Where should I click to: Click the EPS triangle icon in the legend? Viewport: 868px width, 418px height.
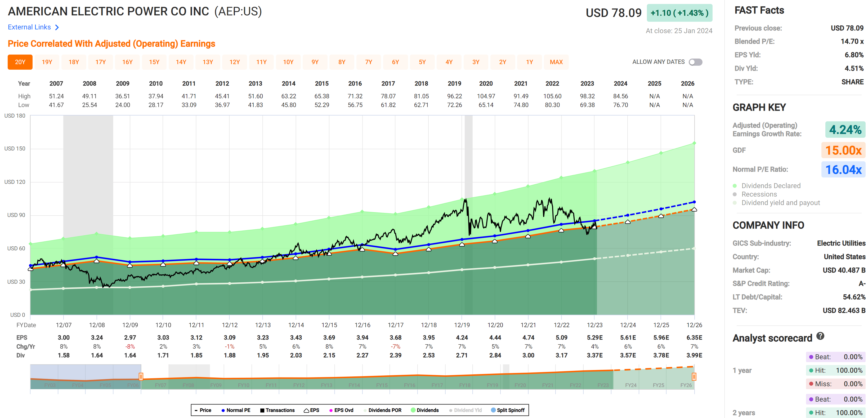pos(307,410)
